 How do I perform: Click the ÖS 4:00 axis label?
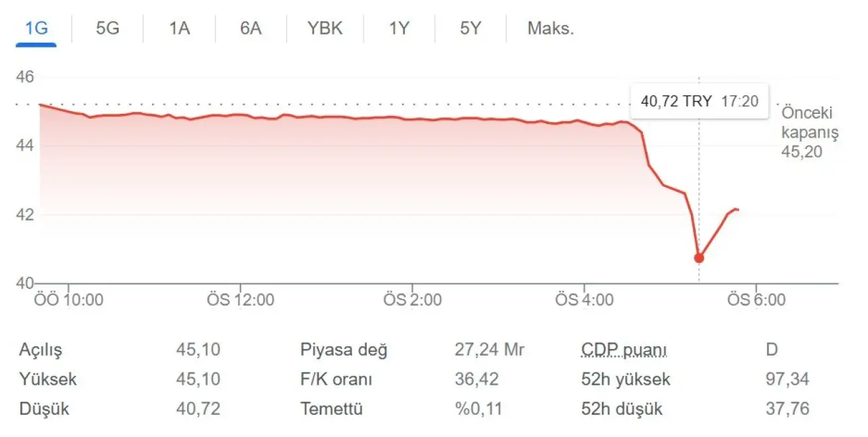tap(585, 299)
